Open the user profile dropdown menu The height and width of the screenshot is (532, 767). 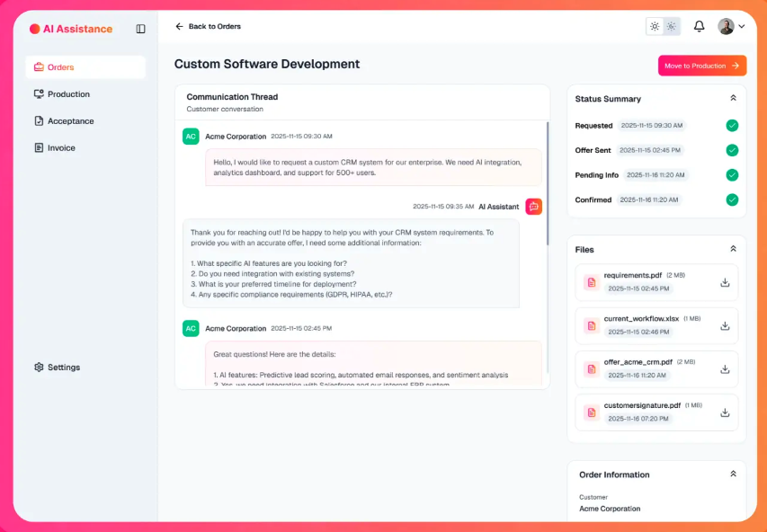click(x=731, y=26)
